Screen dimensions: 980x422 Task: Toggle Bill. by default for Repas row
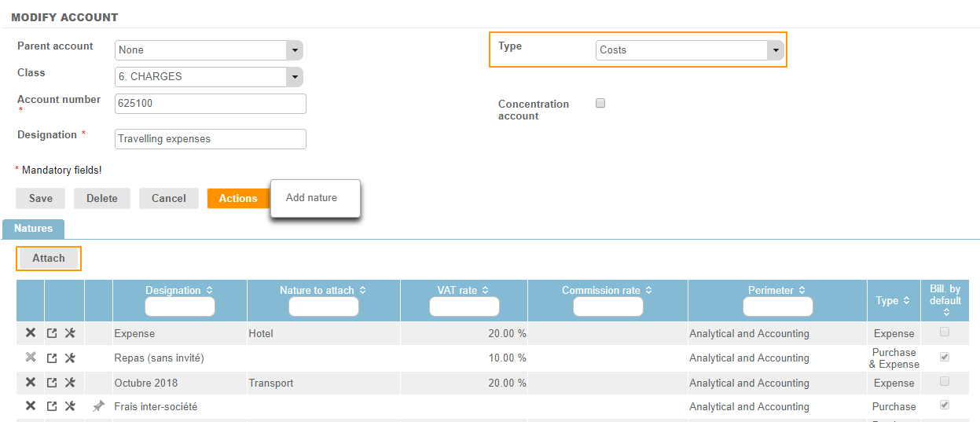pos(945,357)
